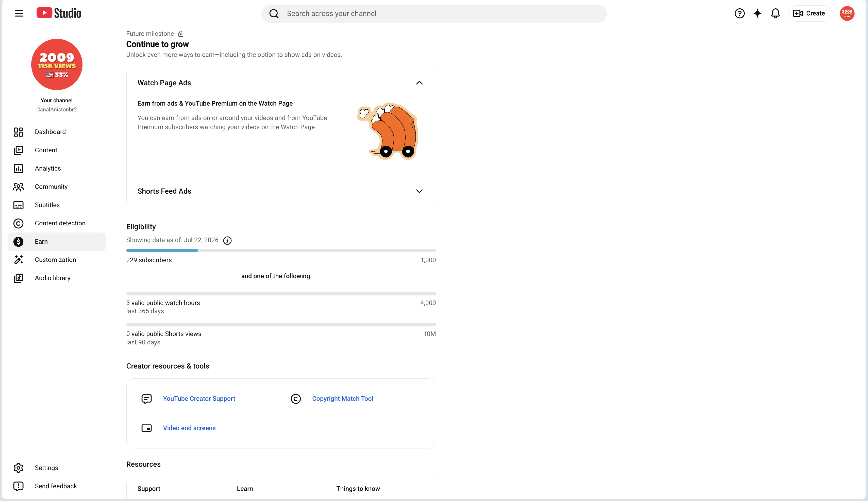The width and height of the screenshot is (868, 501).
Task: Click the Send feedback exclamation icon
Action: click(18, 486)
